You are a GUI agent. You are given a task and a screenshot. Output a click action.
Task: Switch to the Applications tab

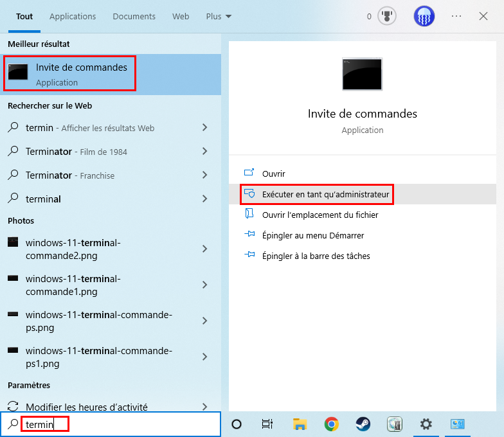(x=73, y=17)
